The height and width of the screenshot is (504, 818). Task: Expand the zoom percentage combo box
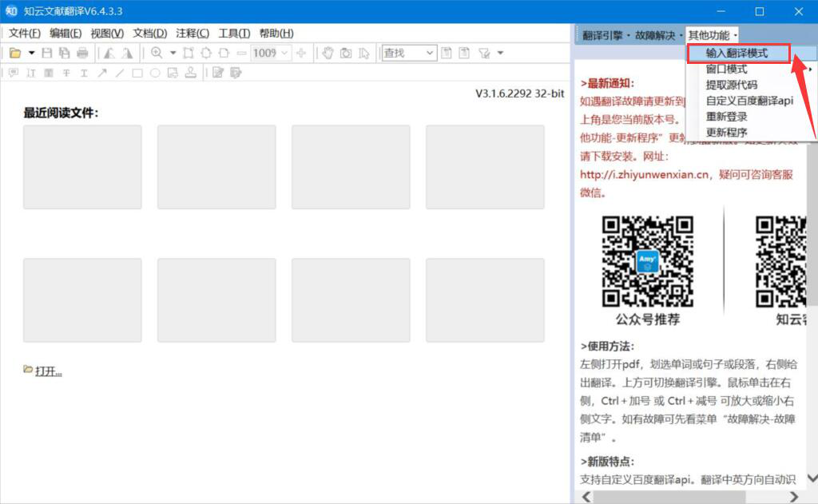[x=285, y=53]
